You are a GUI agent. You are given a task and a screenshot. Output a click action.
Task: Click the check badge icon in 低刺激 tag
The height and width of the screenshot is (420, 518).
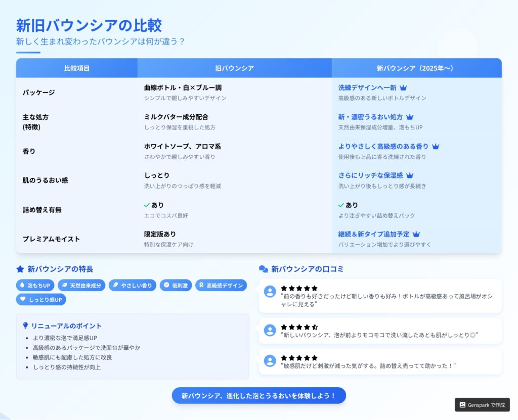pyautogui.click(x=166, y=285)
